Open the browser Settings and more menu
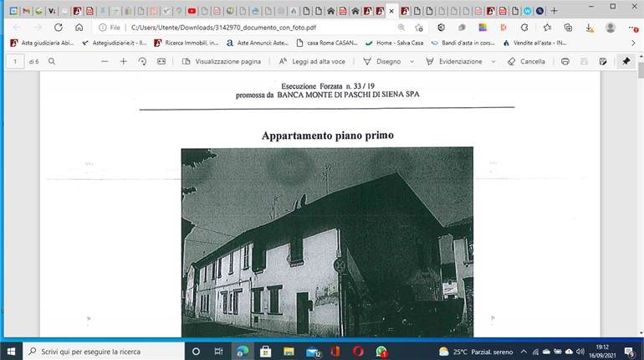 pyautogui.click(x=633, y=28)
